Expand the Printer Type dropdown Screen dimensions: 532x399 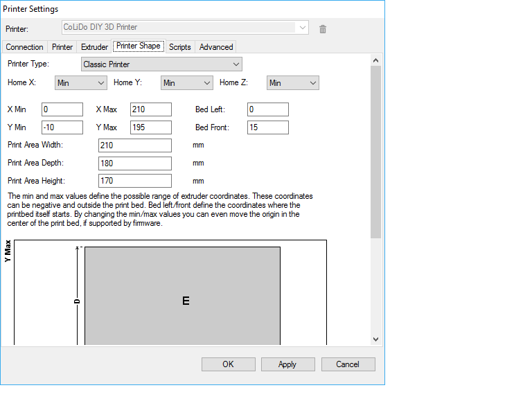coord(161,64)
